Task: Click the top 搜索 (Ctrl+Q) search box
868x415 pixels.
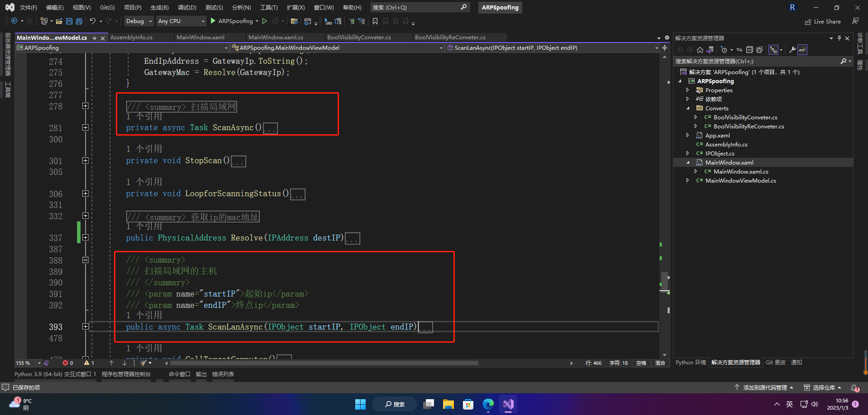Action: click(x=420, y=7)
